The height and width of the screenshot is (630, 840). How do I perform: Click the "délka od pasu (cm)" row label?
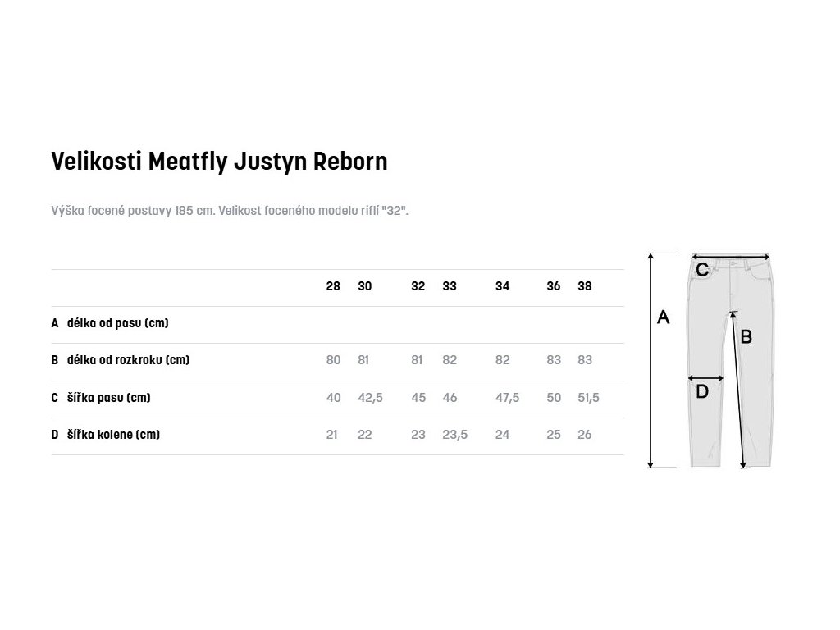coord(118,323)
